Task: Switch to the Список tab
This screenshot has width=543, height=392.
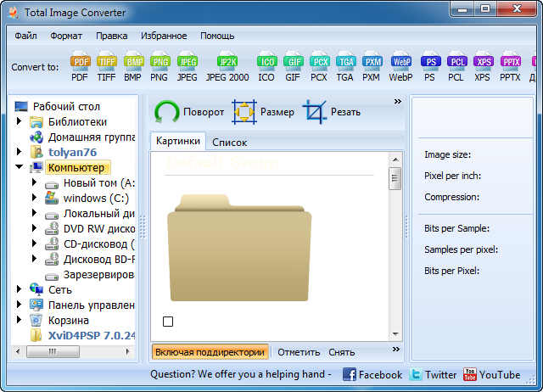Action: (x=229, y=143)
